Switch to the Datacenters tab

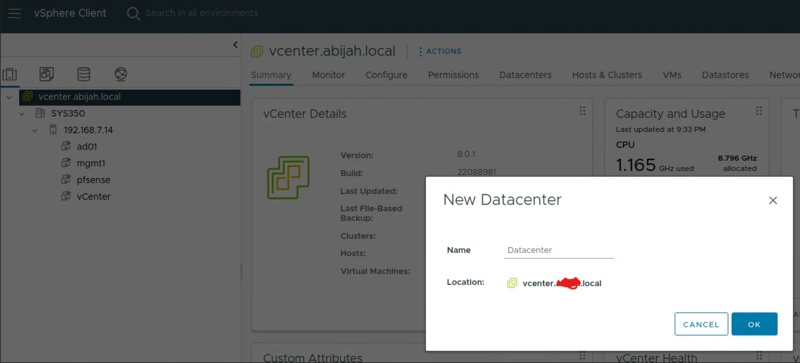click(526, 75)
